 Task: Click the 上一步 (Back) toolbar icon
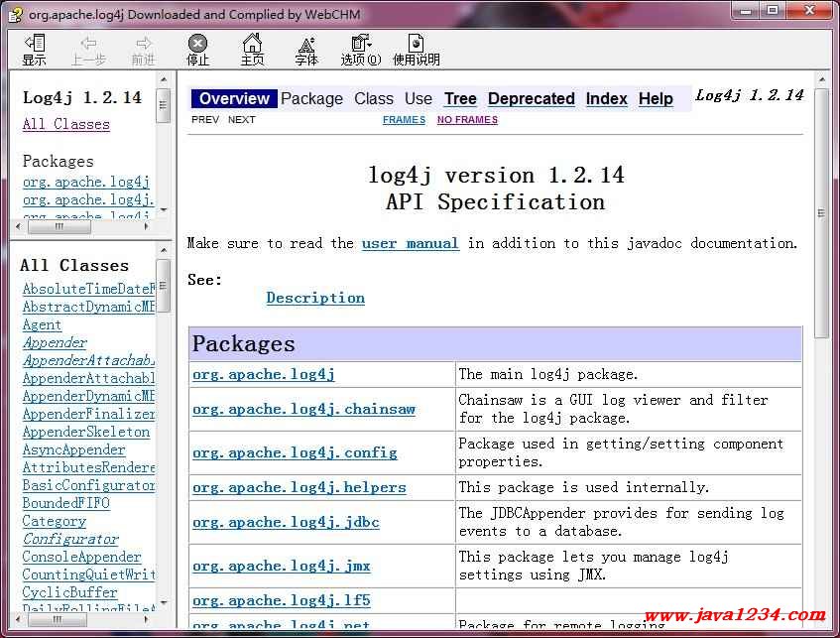point(89,50)
